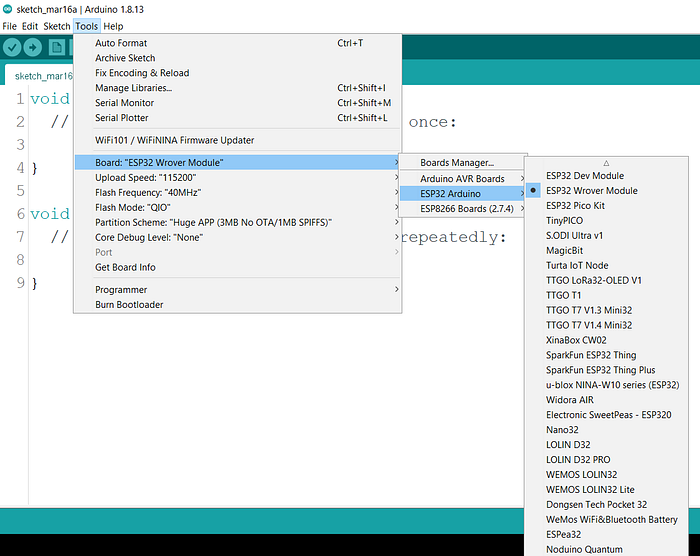This screenshot has width=700, height=556.
Task: Click the Verify checkmark toolbar icon
Action: pos(12,47)
